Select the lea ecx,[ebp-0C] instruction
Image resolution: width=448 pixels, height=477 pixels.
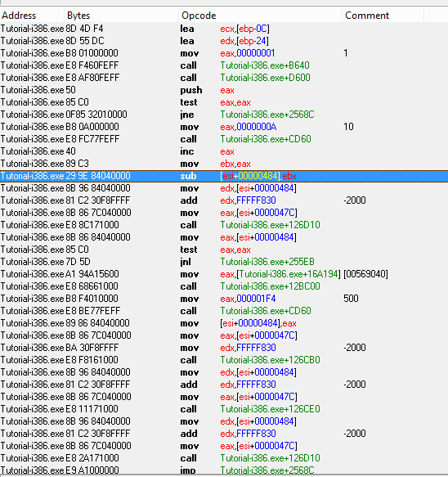pos(224,29)
